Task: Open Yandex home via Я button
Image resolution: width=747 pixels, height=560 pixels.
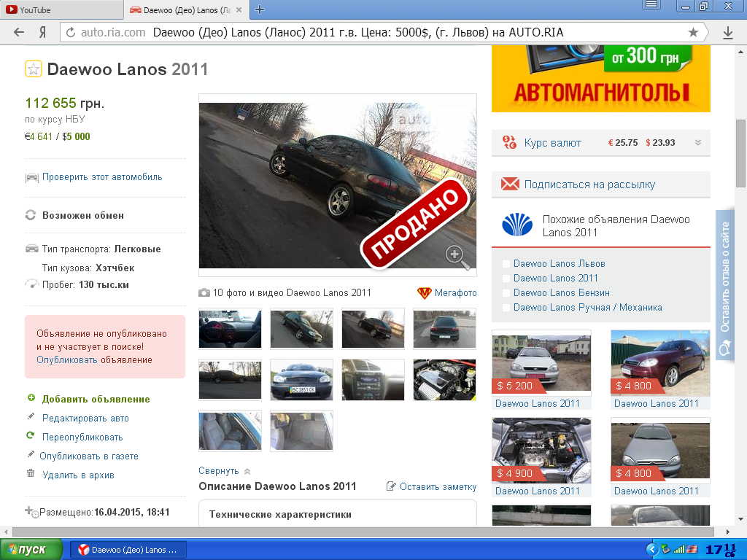Action: click(x=42, y=32)
